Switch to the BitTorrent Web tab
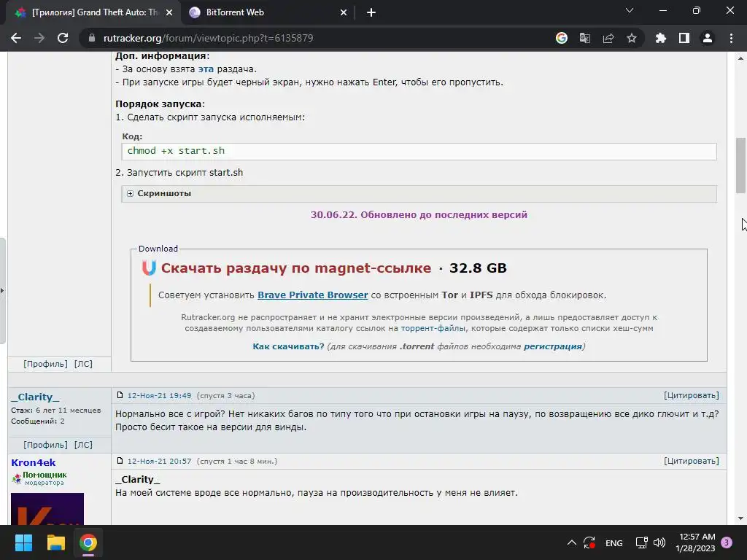The image size is (747, 560). pos(268,12)
